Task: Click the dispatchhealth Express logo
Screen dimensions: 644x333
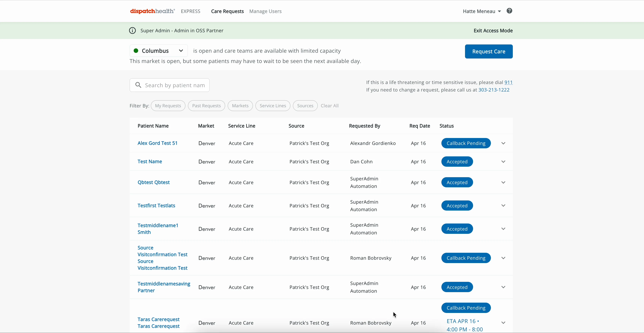Action: (152, 11)
